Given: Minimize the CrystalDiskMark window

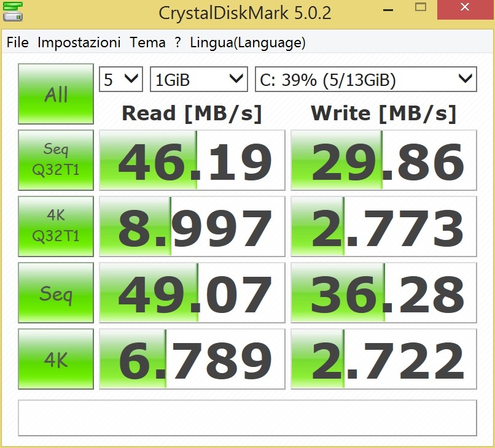Looking at the screenshot, I should point(389,10).
